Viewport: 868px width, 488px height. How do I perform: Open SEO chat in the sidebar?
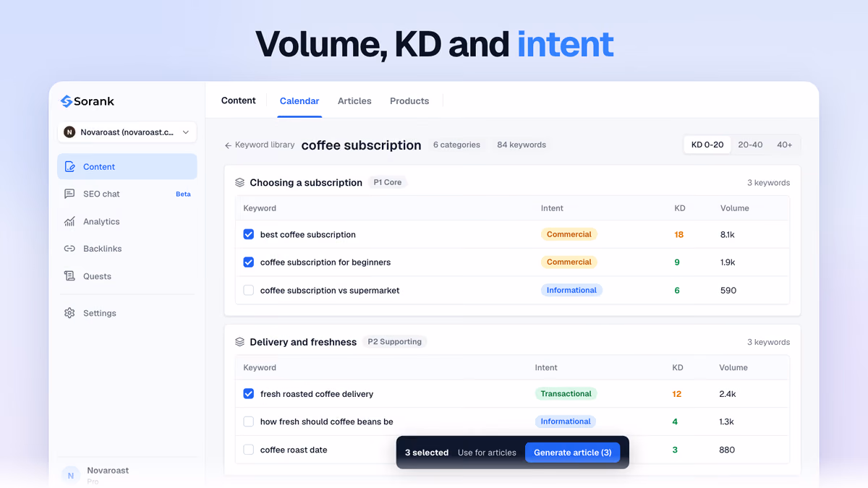tap(127, 194)
